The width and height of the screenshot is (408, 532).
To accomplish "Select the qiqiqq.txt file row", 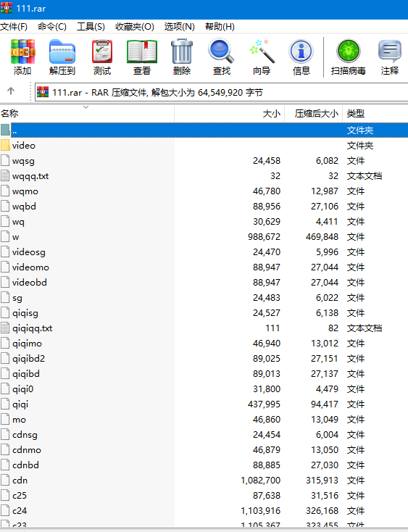I will tap(204, 328).
